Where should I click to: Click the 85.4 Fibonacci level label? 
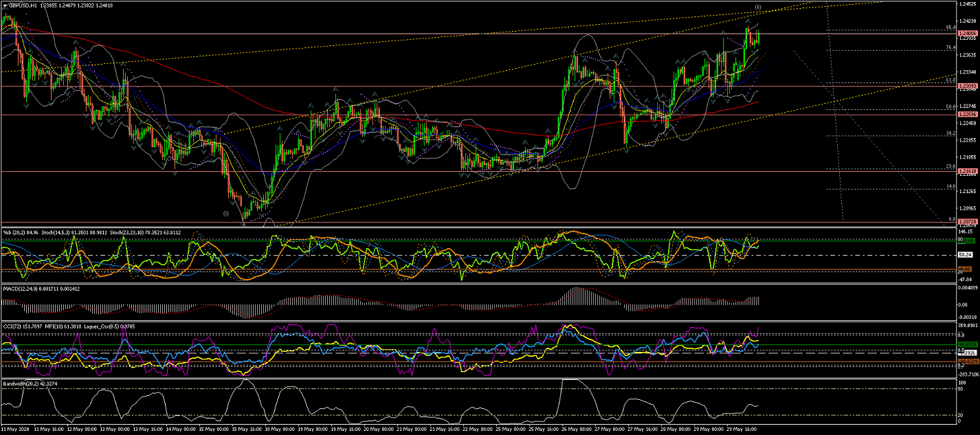(x=950, y=27)
